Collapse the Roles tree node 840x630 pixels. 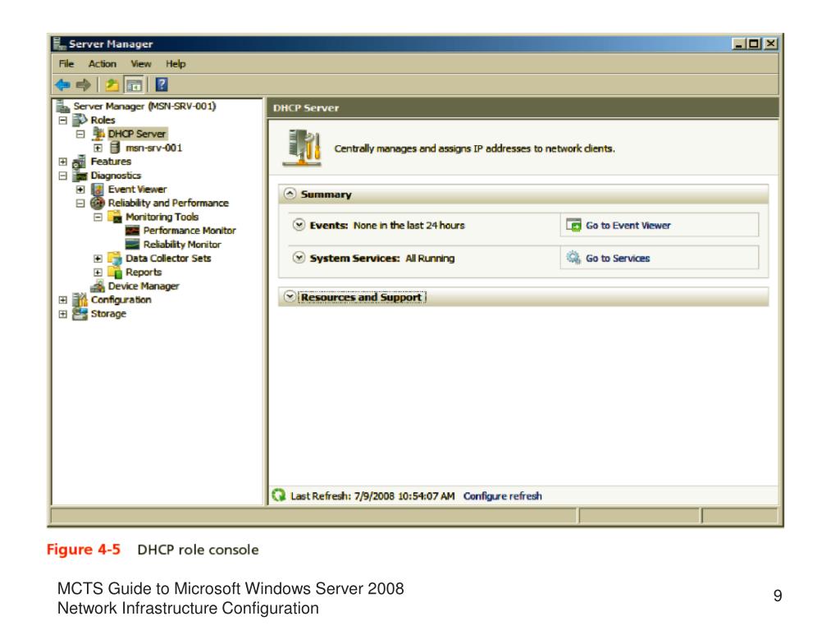pyautogui.click(x=62, y=120)
